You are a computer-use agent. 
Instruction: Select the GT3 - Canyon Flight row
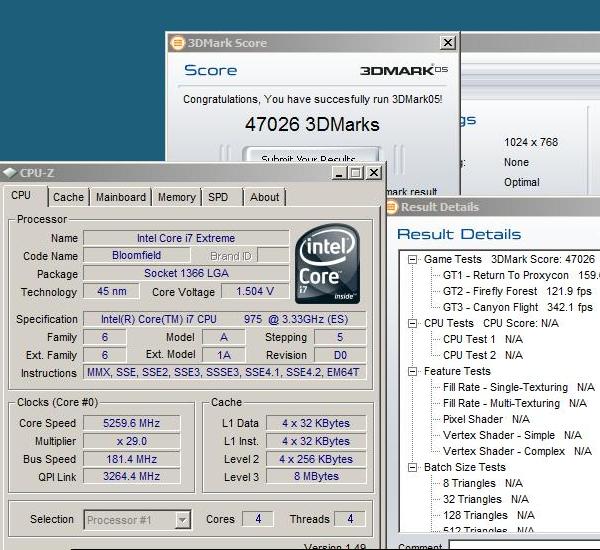pyautogui.click(x=518, y=307)
